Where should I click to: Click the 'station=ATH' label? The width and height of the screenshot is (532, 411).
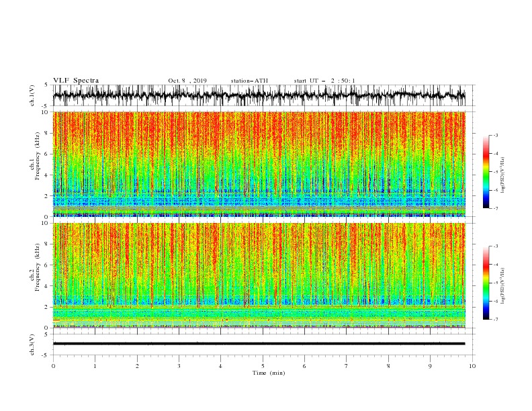249,81
